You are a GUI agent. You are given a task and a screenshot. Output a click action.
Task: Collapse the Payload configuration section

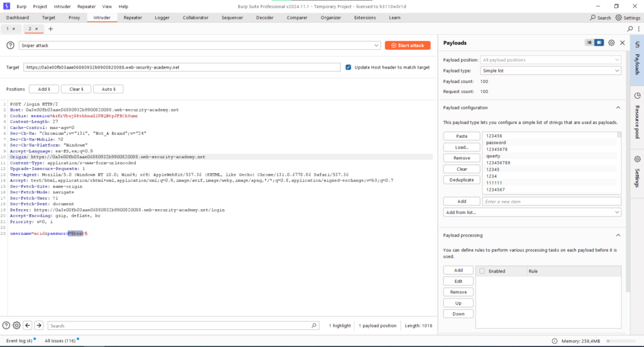[x=618, y=108]
